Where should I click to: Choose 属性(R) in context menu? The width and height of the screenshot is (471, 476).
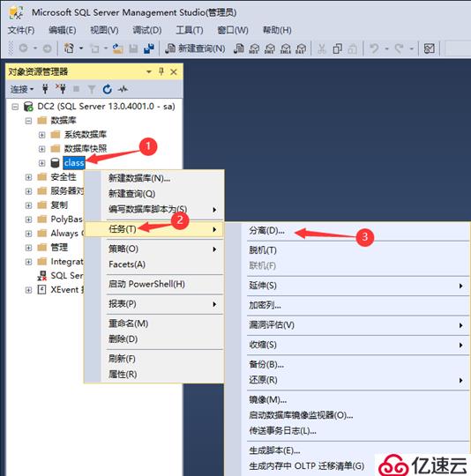153,375
